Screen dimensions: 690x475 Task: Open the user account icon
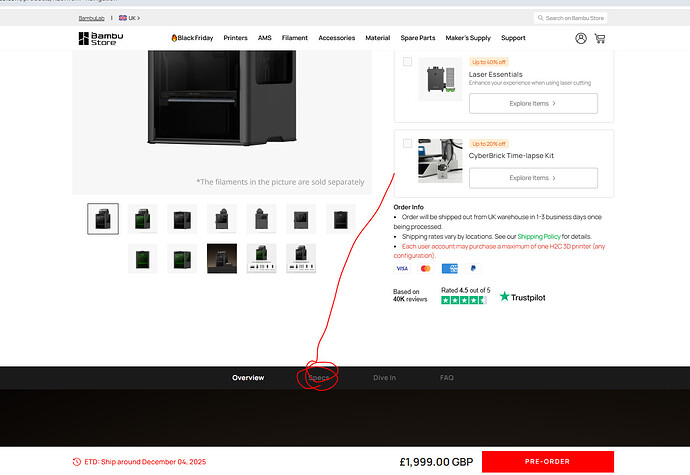[581, 38]
